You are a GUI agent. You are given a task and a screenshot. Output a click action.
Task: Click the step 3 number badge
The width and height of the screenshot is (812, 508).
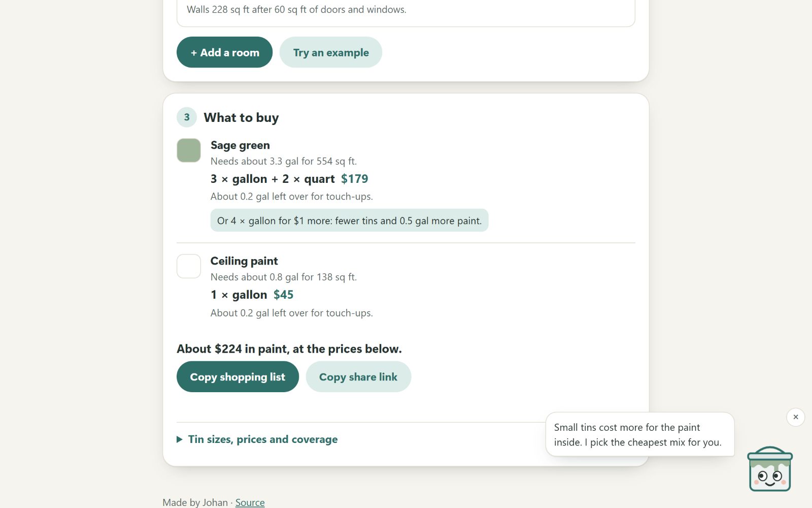click(187, 117)
